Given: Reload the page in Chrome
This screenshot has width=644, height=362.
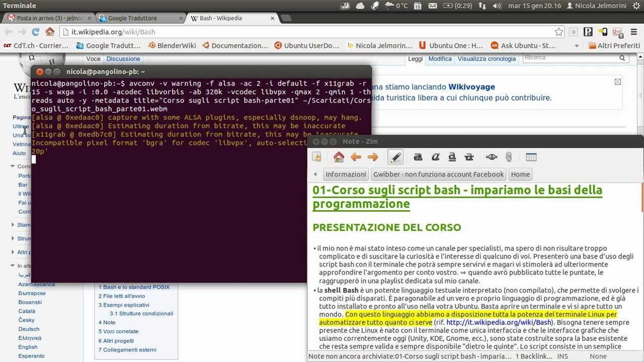Looking at the screenshot, I should (x=36, y=32).
